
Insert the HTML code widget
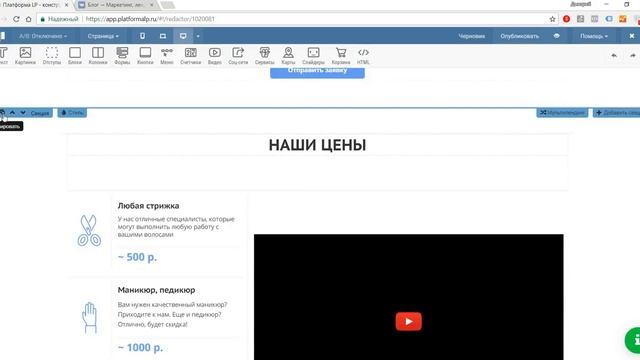[363, 56]
